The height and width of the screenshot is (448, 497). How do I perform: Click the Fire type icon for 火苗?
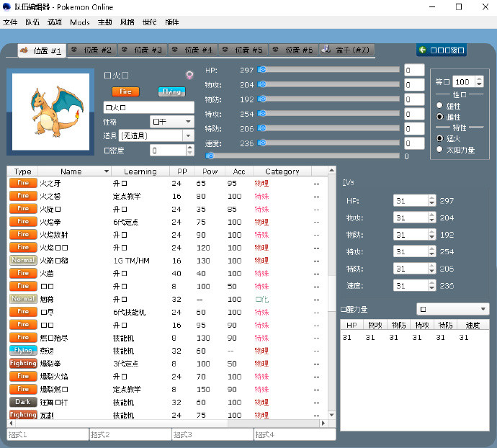23,273
